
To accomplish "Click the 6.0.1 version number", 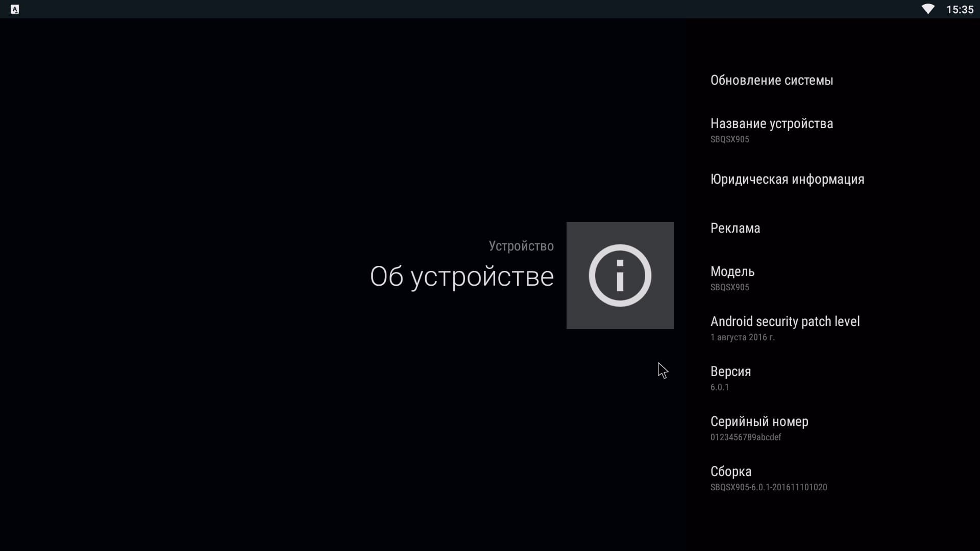I will point(719,387).
